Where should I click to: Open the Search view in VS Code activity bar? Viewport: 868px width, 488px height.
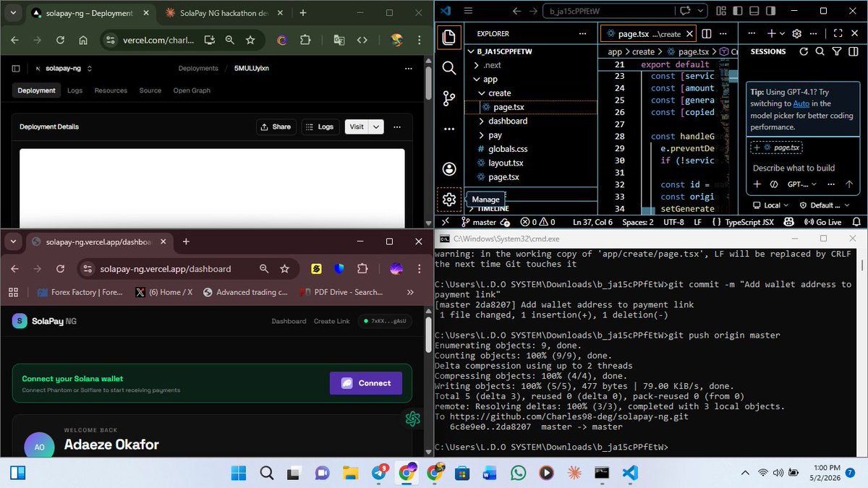pyautogui.click(x=449, y=67)
